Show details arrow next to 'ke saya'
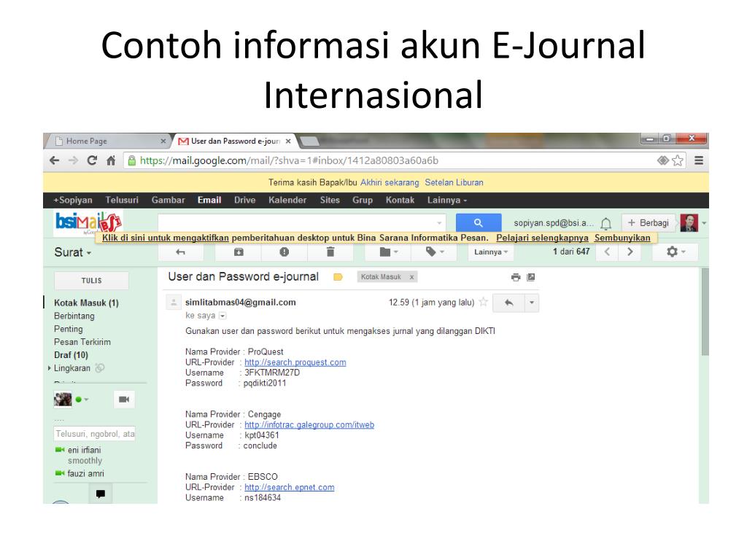Viewport: 747px width, 560px height. coord(222,316)
